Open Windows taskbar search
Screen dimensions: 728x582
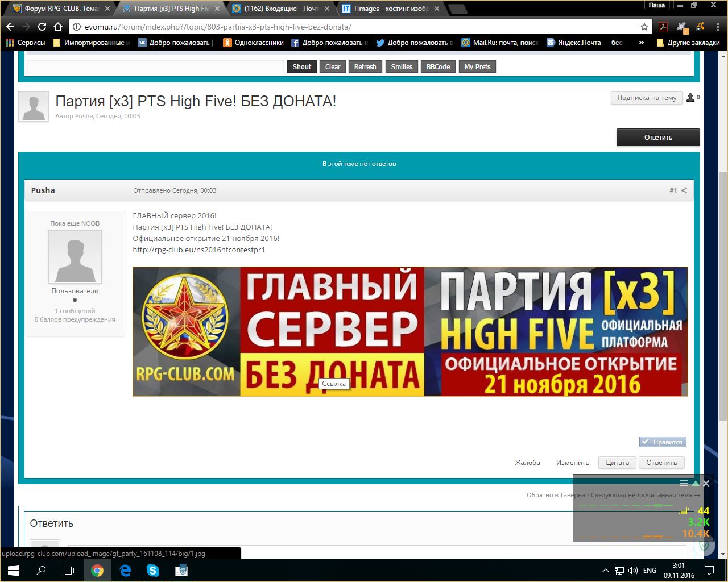coord(41,570)
